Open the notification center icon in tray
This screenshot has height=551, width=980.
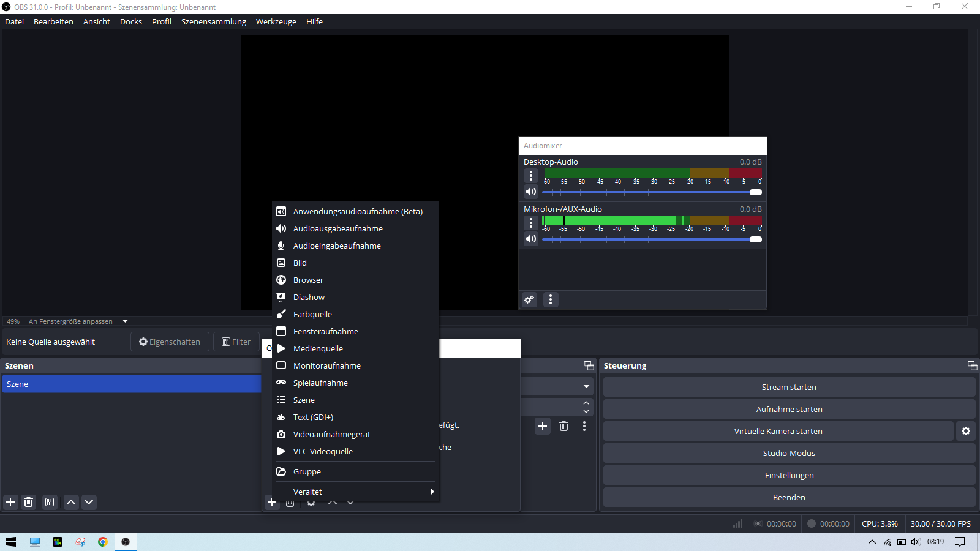[x=960, y=542]
